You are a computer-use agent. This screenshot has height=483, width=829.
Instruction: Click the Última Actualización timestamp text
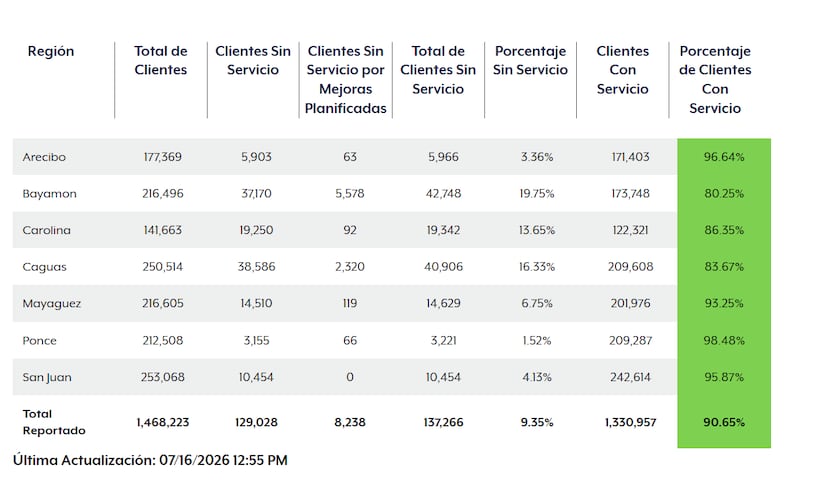pos(150,460)
